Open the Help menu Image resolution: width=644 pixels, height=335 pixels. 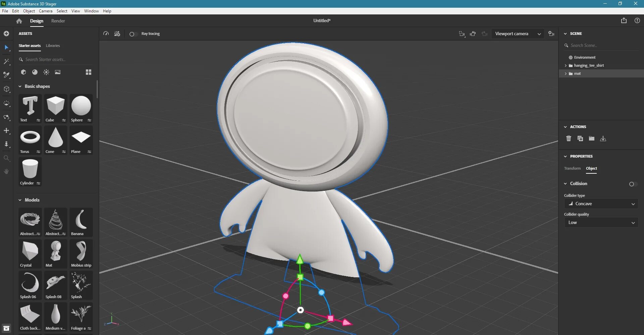(x=107, y=11)
